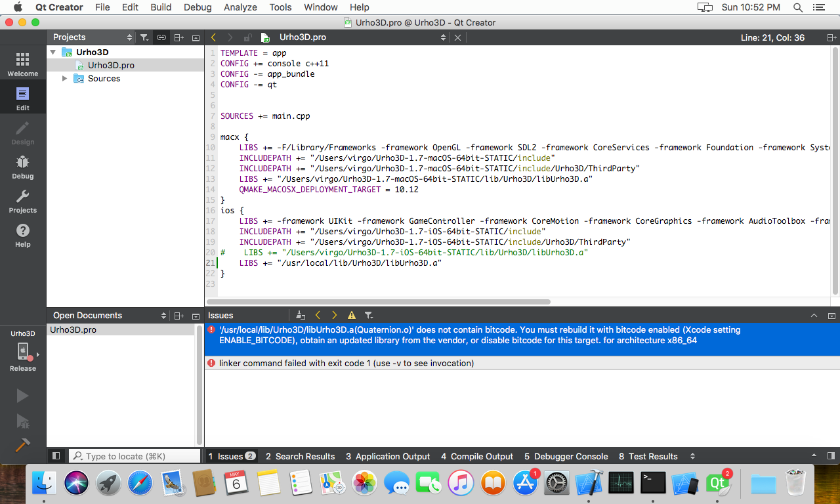Close the Urho3D.pro document
The height and width of the screenshot is (504, 840).
point(458,37)
